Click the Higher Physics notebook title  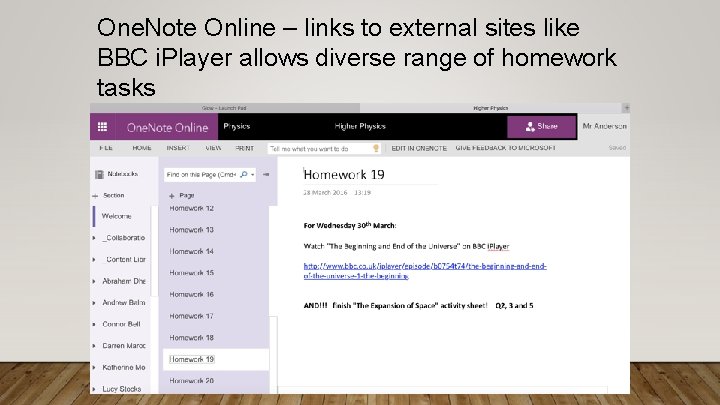(x=360, y=126)
